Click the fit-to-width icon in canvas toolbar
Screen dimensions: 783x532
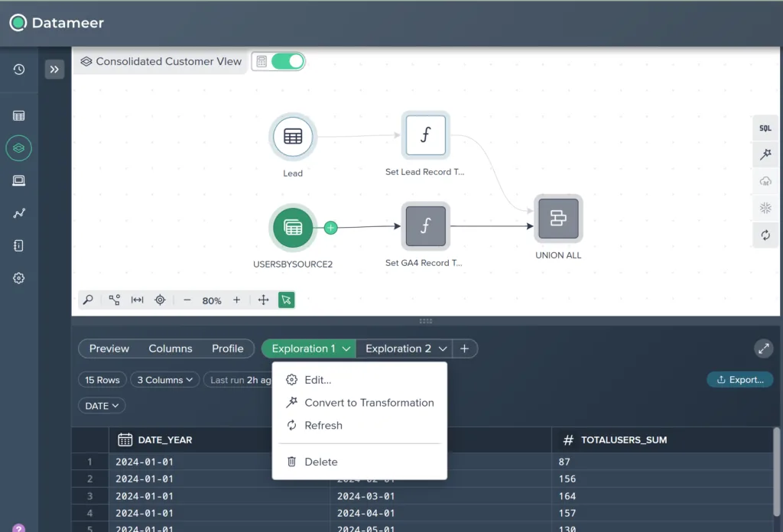138,300
